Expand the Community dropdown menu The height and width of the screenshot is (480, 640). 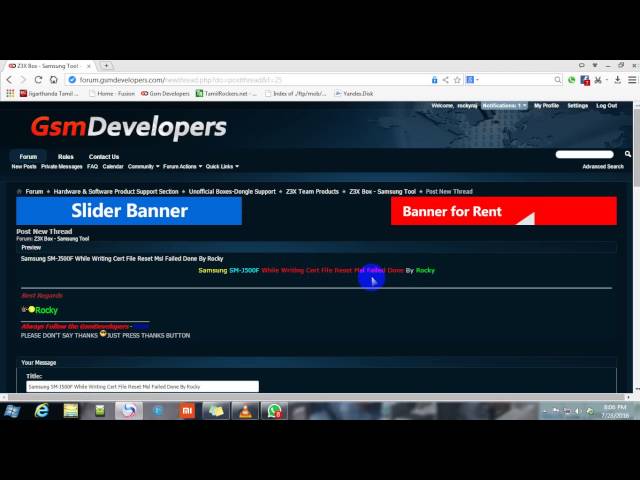[x=143, y=167]
